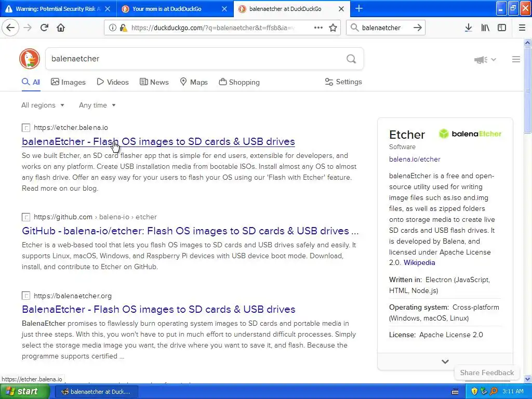This screenshot has height=399, width=532.
Task: Click the safely remove hardware tray icon
Action: (x=484, y=391)
